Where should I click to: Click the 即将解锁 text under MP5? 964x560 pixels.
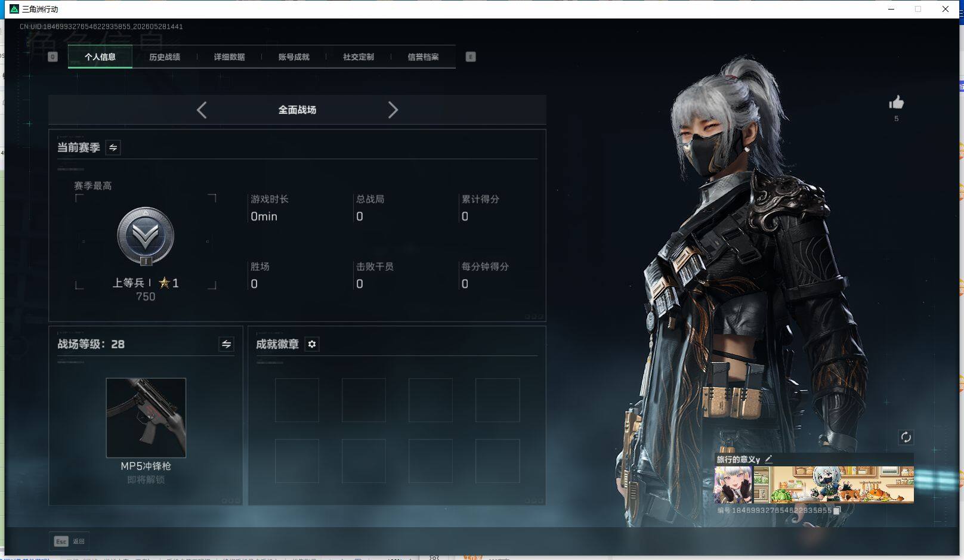point(146,479)
